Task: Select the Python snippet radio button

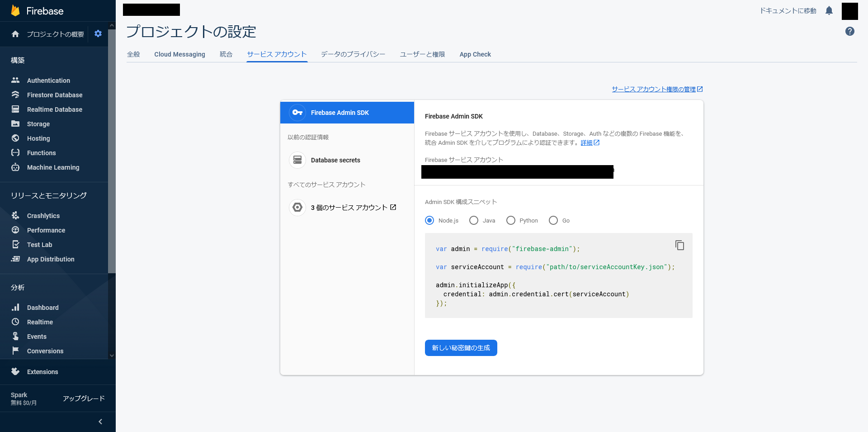Action: pos(511,220)
